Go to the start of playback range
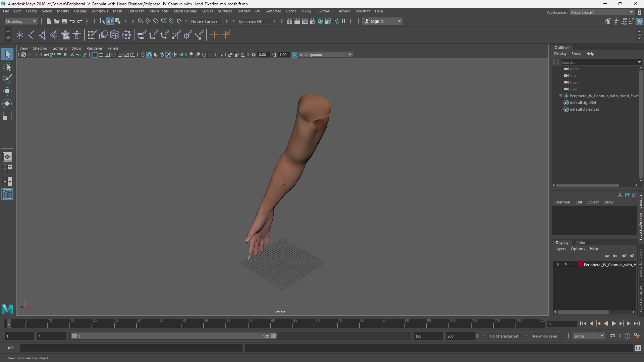Screen dimensions: 644x362 point(583,323)
